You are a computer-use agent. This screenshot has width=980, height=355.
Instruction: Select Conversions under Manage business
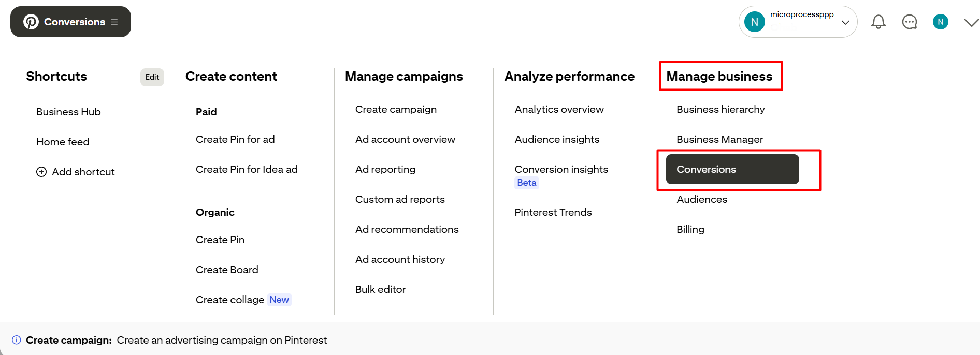point(732,169)
